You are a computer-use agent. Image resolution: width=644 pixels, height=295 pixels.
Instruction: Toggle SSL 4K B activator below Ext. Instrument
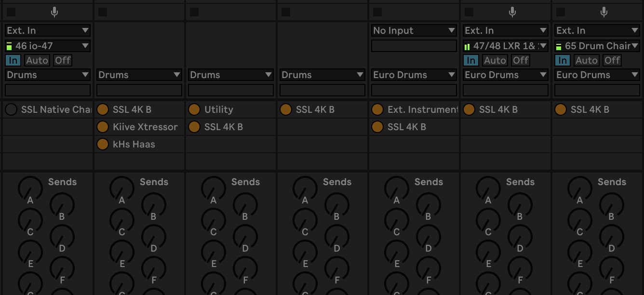click(x=377, y=127)
